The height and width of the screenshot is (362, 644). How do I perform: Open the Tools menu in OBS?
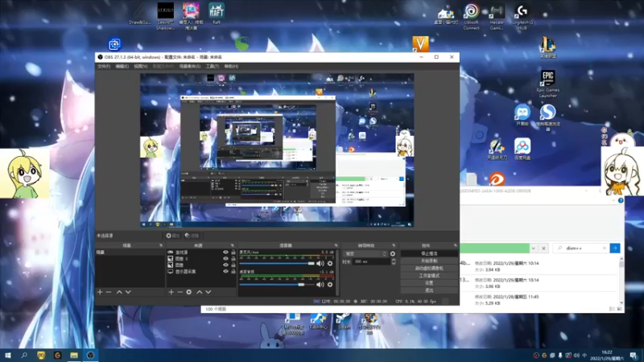coord(213,66)
